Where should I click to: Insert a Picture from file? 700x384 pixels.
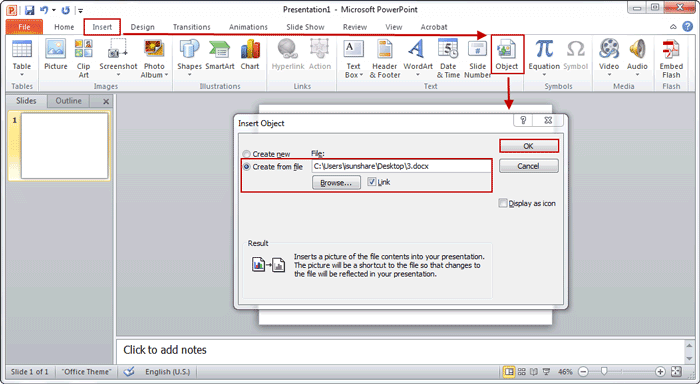(55, 54)
